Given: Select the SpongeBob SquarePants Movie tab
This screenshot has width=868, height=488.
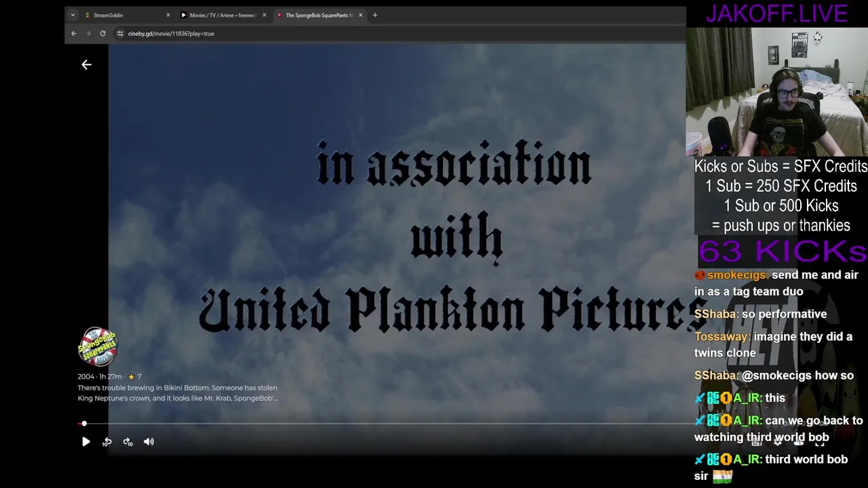Looking at the screenshot, I should coord(319,15).
